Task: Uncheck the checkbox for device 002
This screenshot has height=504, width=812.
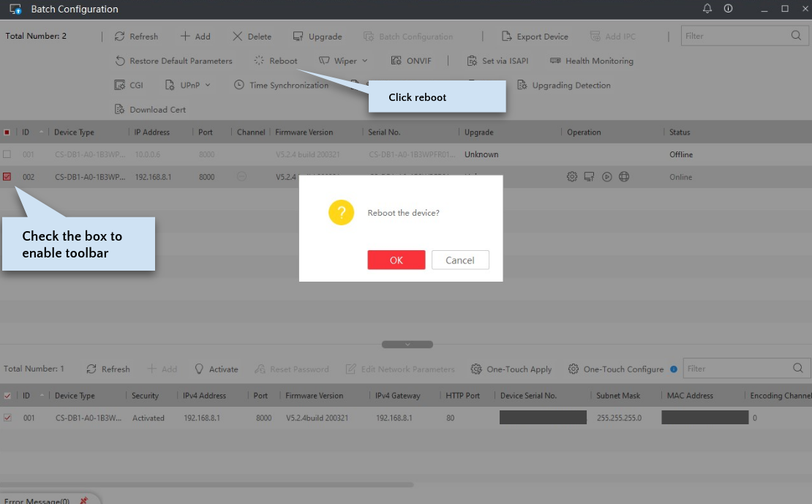Action: [7, 177]
